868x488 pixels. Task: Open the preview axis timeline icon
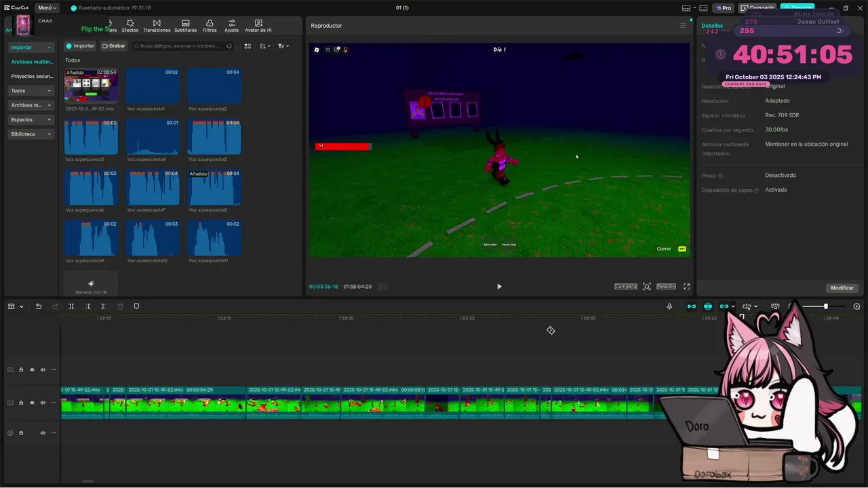point(775,306)
